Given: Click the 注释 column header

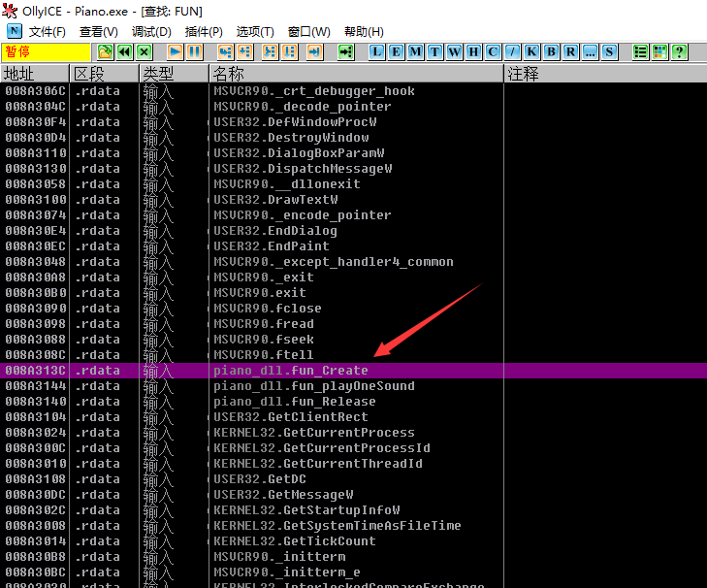Looking at the screenshot, I should [x=605, y=74].
